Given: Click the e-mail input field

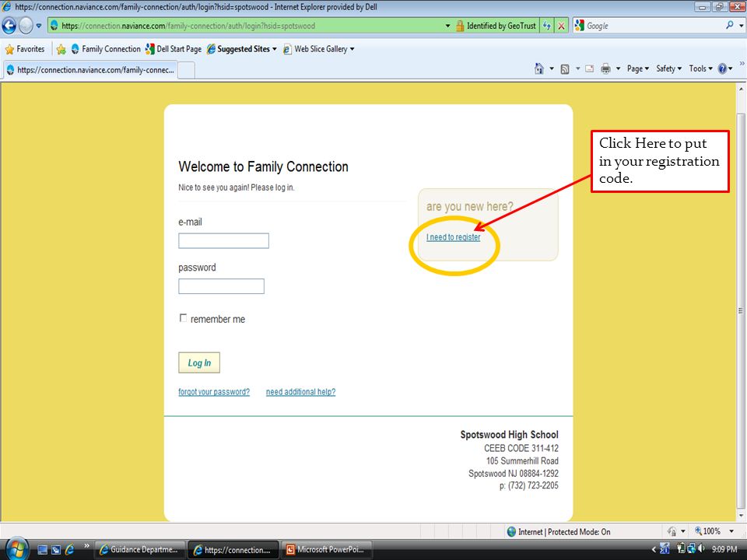Looking at the screenshot, I should [x=223, y=241].
